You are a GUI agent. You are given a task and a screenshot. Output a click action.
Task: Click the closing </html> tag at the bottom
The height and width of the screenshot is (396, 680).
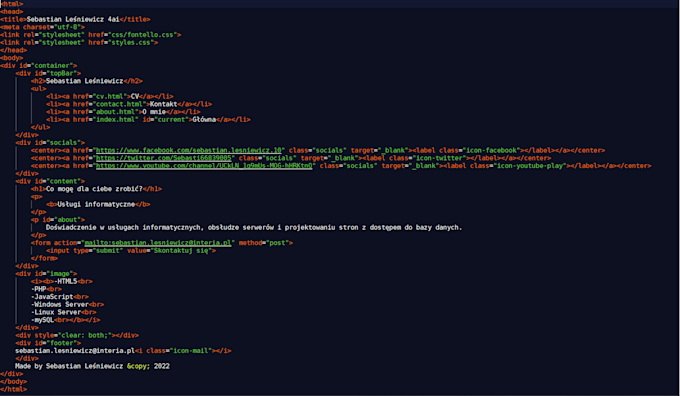[13, 389]
